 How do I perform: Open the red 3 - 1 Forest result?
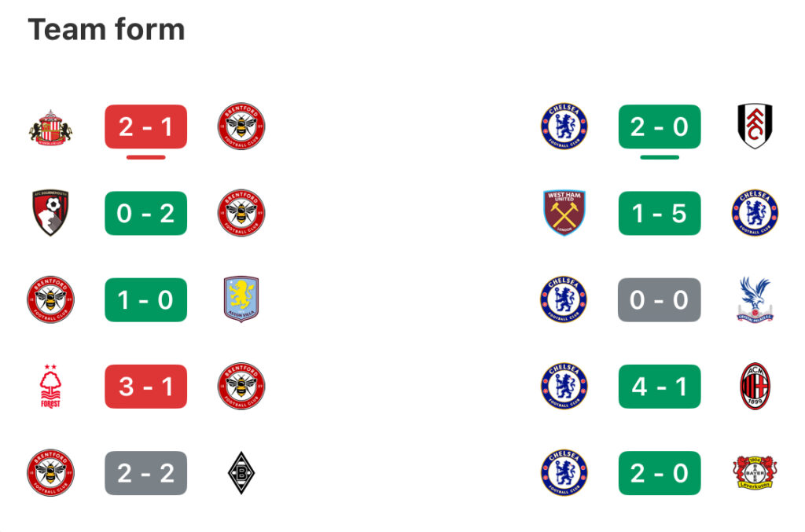coord(145,387)
